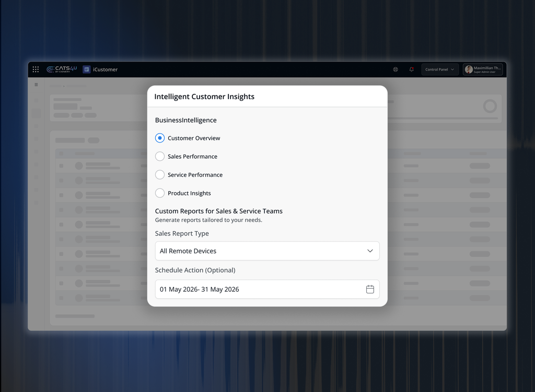Click Custom Reports for Sales & Service Teams heading
Viewport: 535px width, 392px height.
[x=219, y=211]
